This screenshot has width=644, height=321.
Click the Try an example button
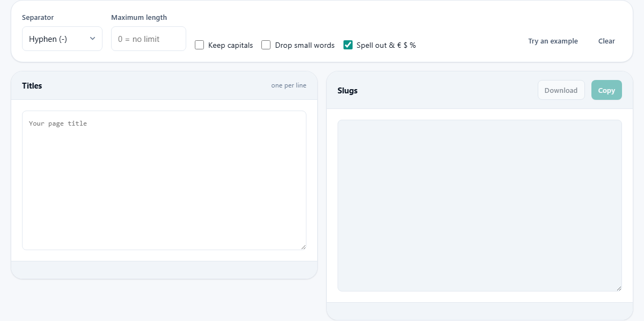(553, 41)
